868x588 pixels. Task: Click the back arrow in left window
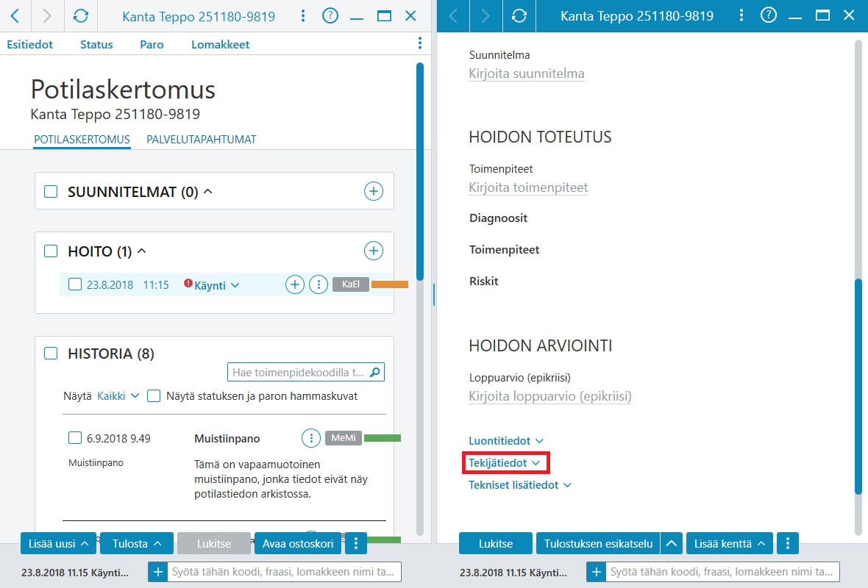tap(15, 16)
